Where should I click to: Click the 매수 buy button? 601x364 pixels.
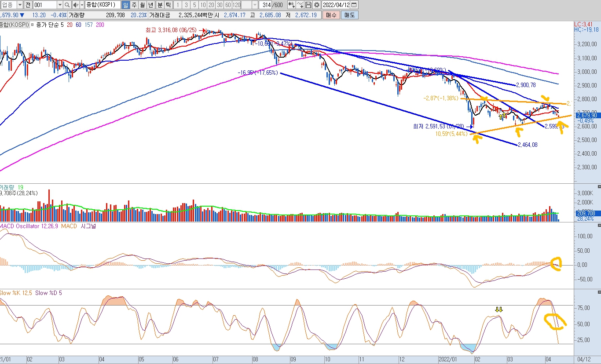pyautogui.click(x=332, y=15)
